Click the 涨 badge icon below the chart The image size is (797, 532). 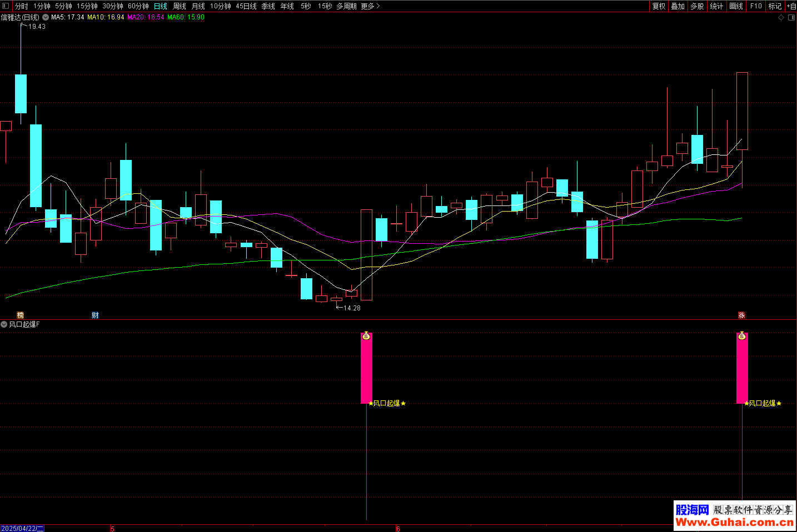click(741, 315)
